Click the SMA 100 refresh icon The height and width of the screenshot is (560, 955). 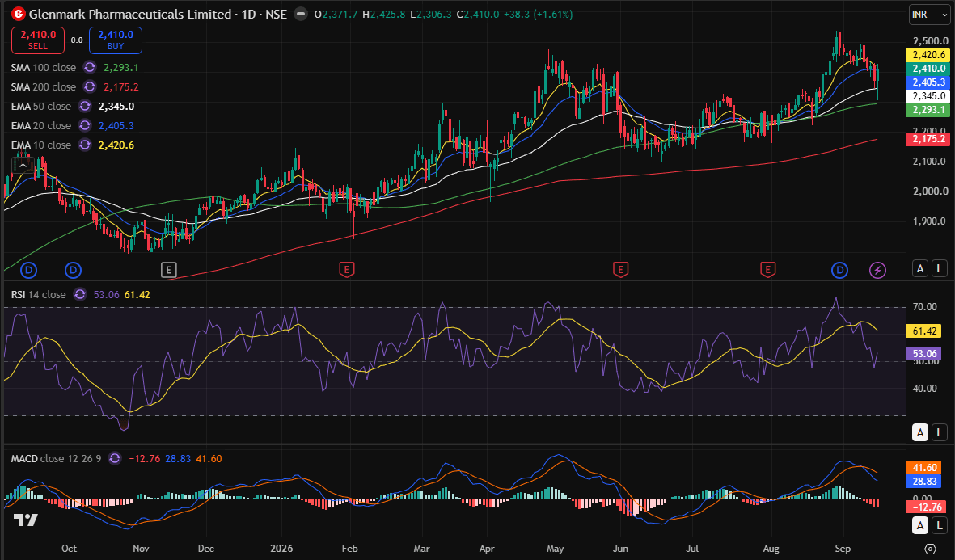pos(90,68)
